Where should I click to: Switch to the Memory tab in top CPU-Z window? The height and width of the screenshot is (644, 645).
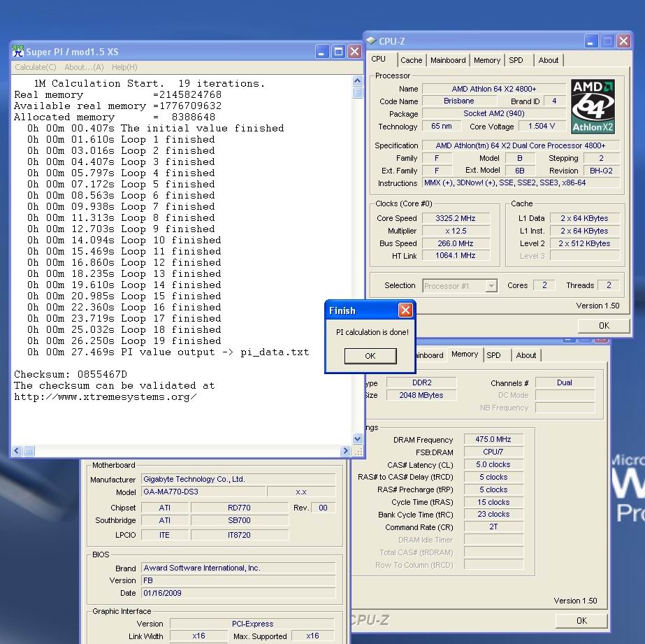click(487, 60)
